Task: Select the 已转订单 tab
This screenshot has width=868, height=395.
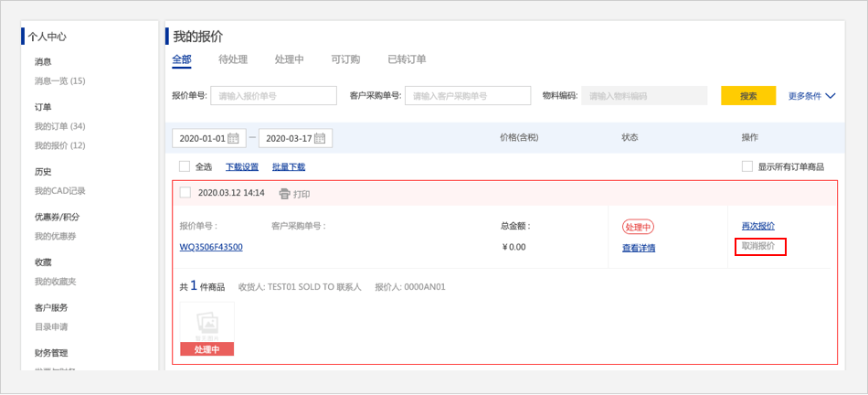Action: coord(407,59)
